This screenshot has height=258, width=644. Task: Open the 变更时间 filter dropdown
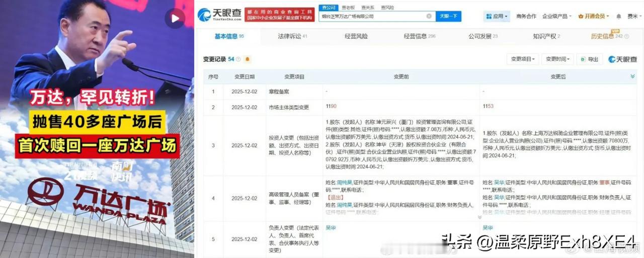(x=557, y=59)
